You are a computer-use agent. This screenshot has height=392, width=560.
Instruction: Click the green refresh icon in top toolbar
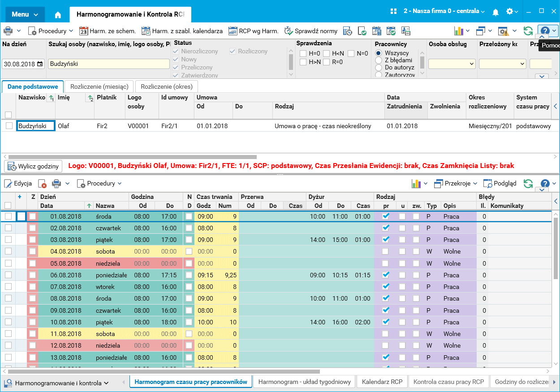click(528, 31)
